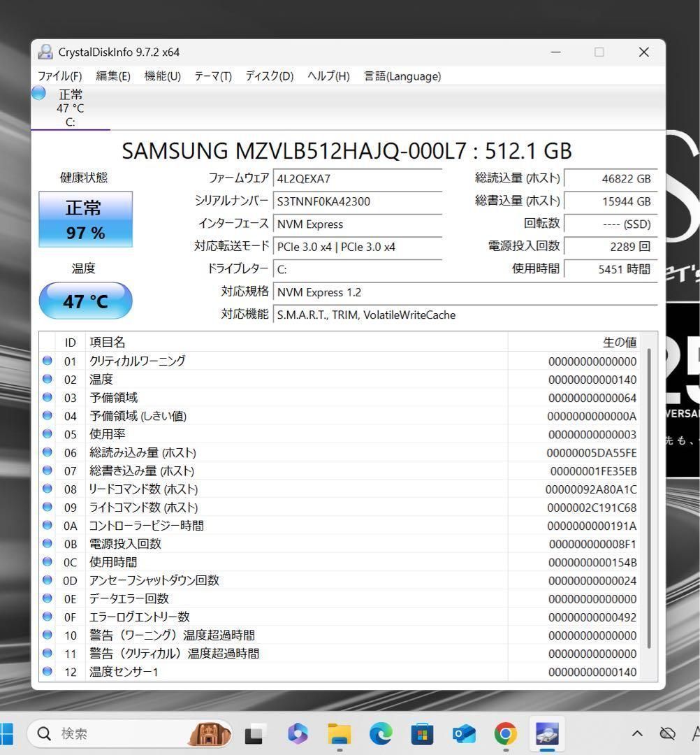The width and height of the screenshot is (700, 755).
Task: Click the blue status dot beside クリティカルワーニング
Action: 47,361
